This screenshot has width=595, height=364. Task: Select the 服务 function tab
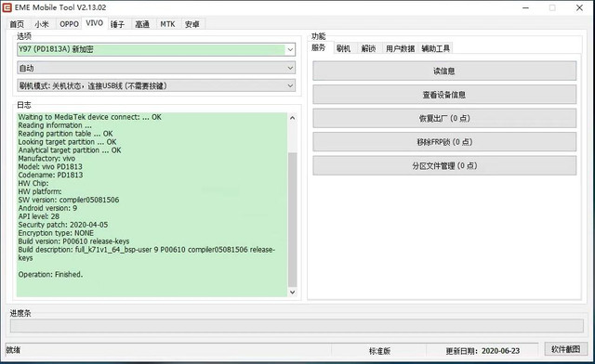click(319, 47)
